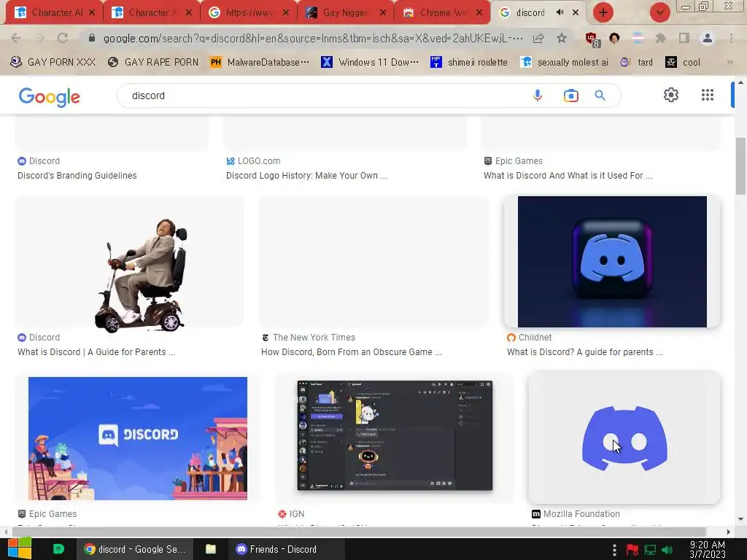Open the Discord app screenshot thumbnail
Screen dimensions: 747x560
coord(395,436)
